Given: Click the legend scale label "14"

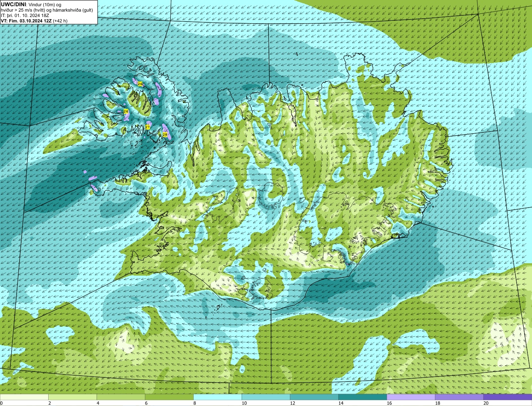Looking at the screenshot, I should [341, 403].
